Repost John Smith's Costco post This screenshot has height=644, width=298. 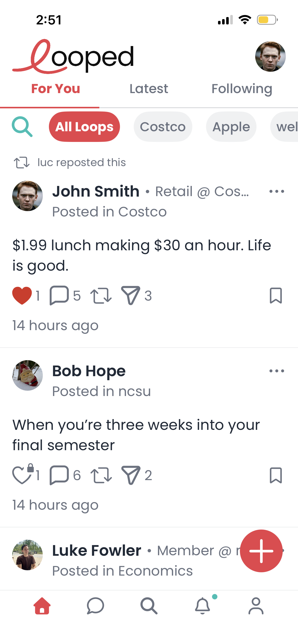point(101,296)
